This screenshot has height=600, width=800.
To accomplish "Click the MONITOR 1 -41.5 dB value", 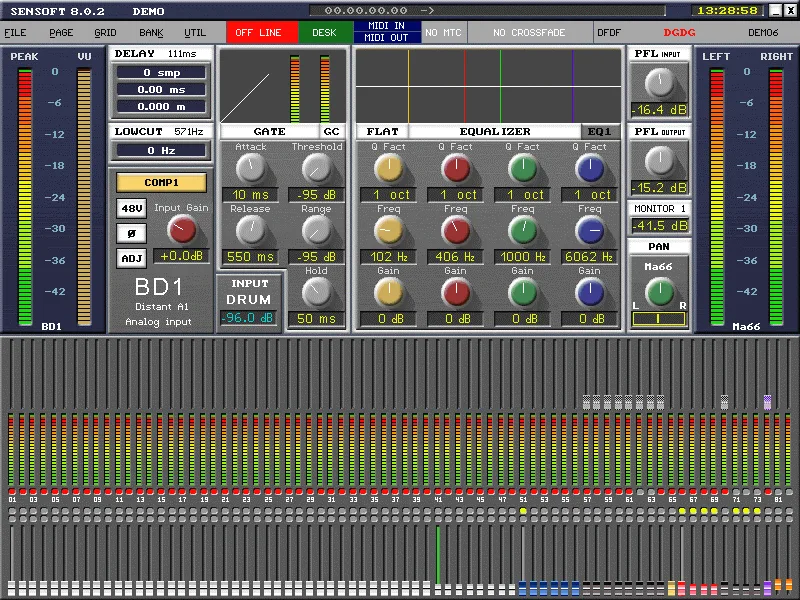I will [x=660, y=226].
